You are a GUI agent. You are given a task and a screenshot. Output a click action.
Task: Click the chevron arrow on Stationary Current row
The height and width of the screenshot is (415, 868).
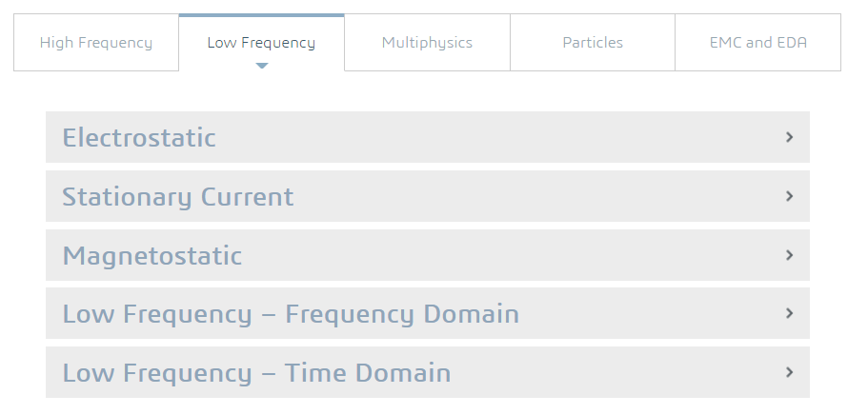pos(789,196)
